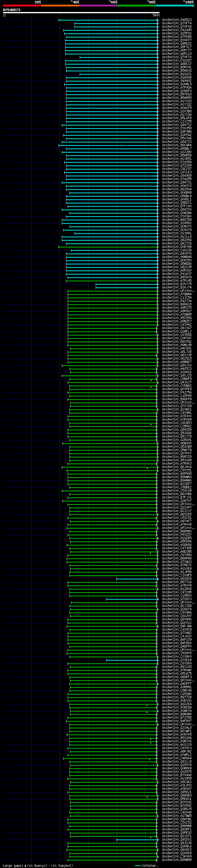Open hit UniRef100_P48523
197x868 pixels.
177,20
